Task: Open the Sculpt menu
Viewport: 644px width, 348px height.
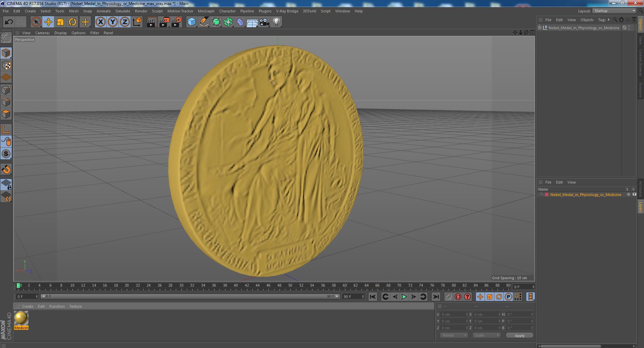Action: coord(157,11)
